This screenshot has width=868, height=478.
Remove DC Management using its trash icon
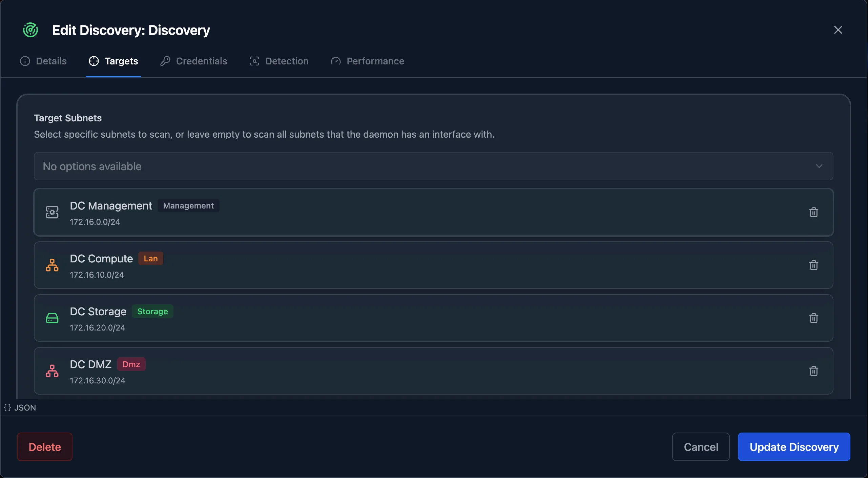(x=814, y=212)
